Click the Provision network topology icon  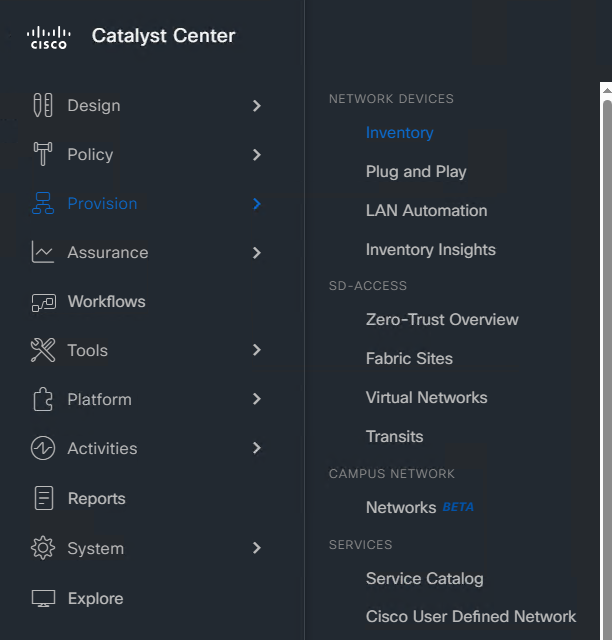43,203
